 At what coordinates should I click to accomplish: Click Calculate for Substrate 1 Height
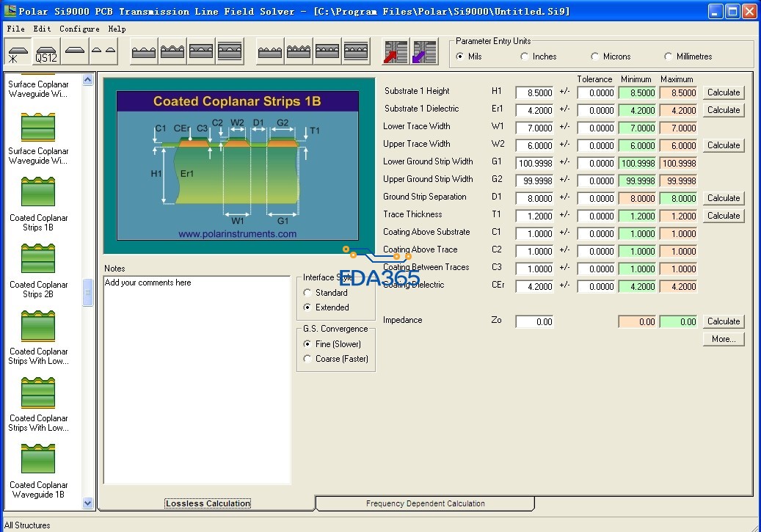[x=723, y=92]
